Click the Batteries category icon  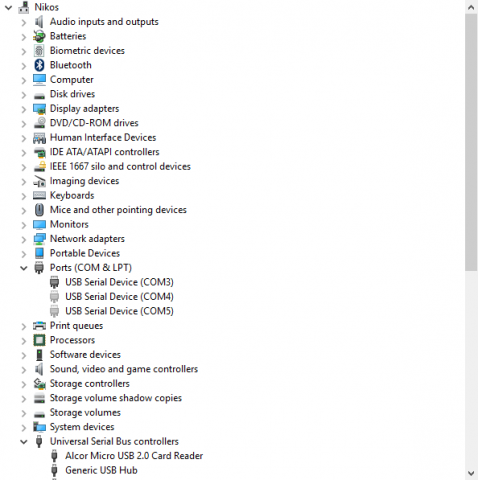point(39,36)
